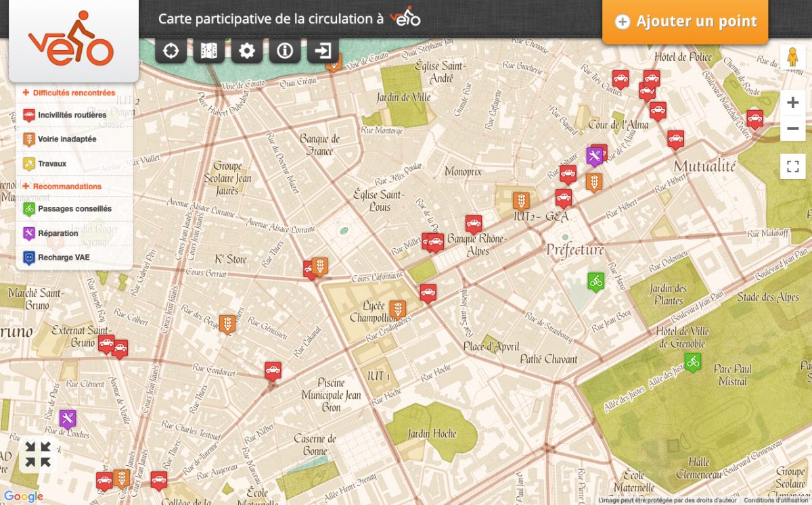The height and width of the screenshot is (505, 812).
Task: Toggle the Incivilités routières filter
Action: pos(72,115)
